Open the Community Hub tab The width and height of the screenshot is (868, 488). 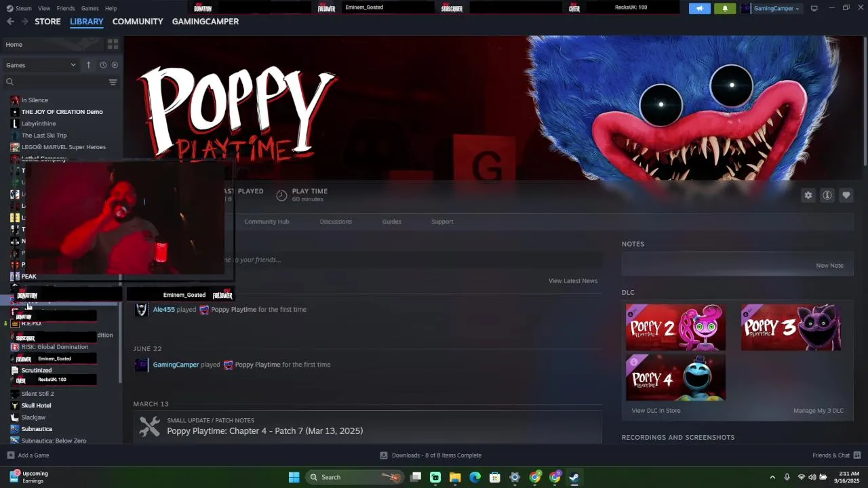[x=267, y=222]
